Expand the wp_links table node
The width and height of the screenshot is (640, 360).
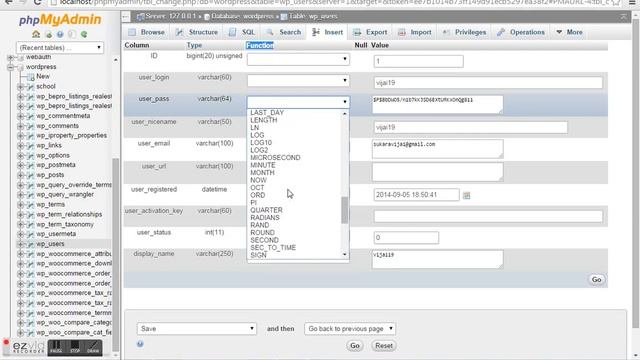pyautogui.click(x=20, y=146)
